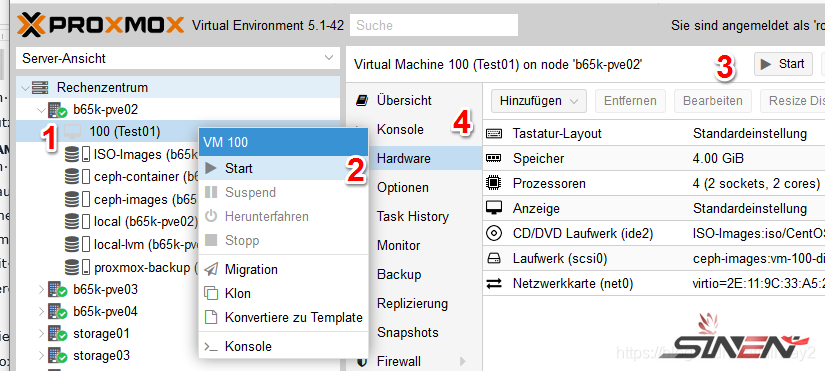Screen dimensions: 825x371
Task: Open the Task History tab
Action: tap(414, 216)
